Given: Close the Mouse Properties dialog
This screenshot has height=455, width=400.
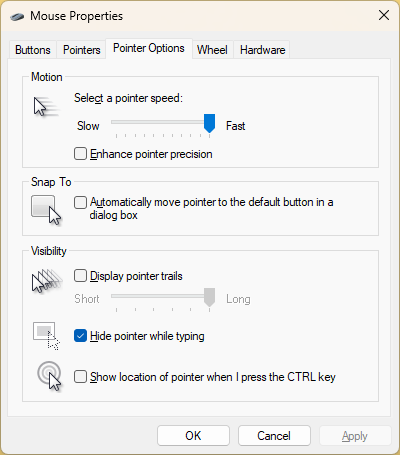Looking at the screenshot, I should tap(384, 15).
